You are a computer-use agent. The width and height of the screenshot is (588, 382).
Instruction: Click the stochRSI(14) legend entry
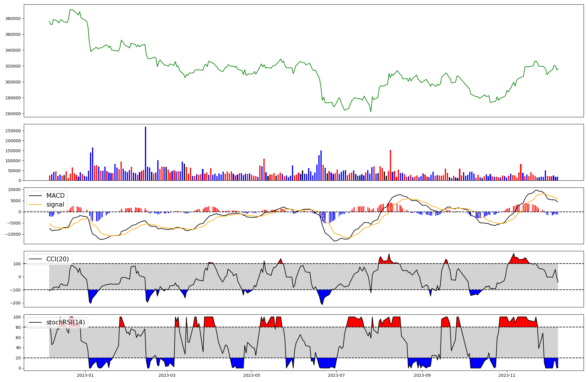point(66,322)
